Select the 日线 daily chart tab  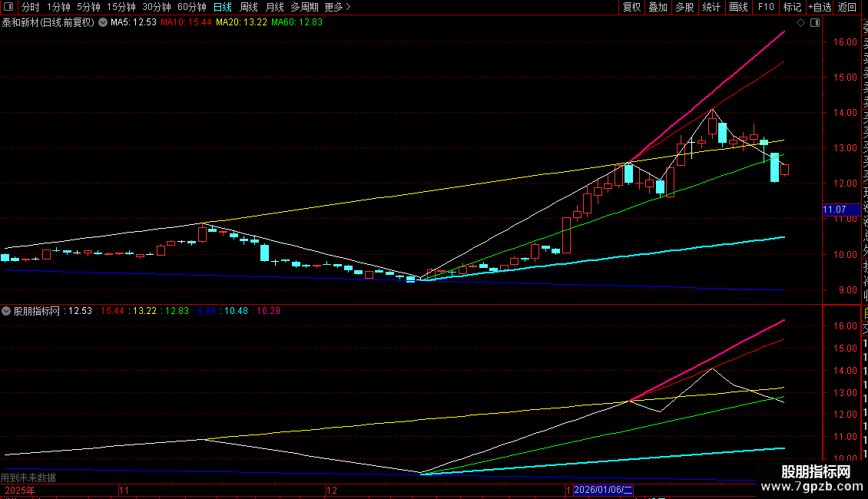click(223, 7)
